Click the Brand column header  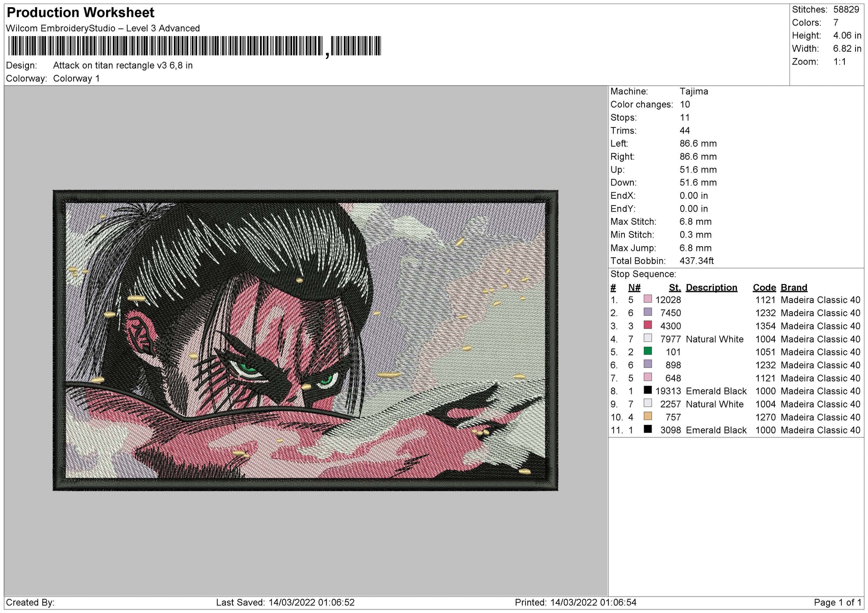click(x=794, y=288)
